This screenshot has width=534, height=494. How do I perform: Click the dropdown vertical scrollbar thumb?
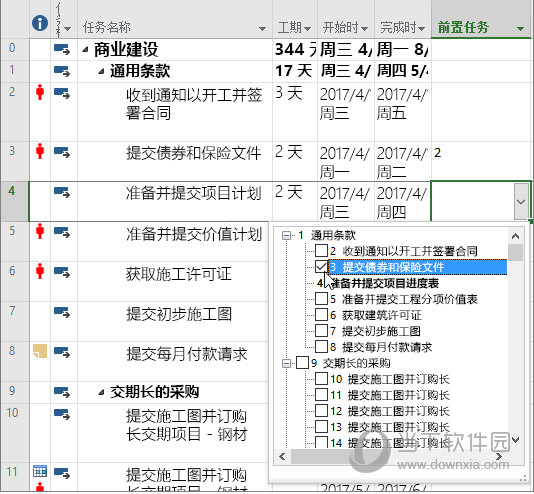tap(515, 253)
